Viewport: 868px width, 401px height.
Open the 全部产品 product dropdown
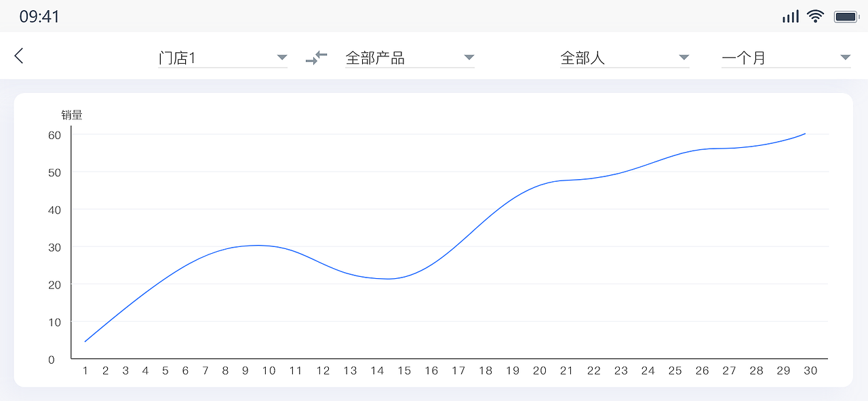click(410, 58)
